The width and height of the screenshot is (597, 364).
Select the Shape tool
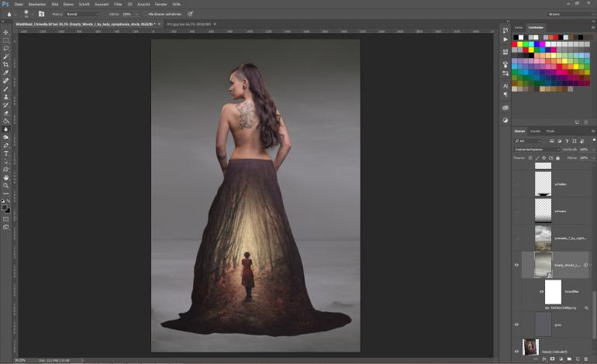coord(5,170)
